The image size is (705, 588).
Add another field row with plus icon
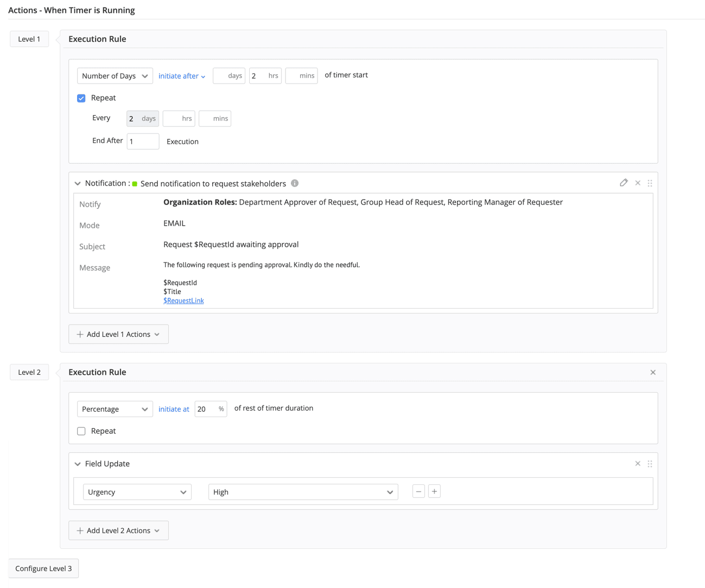tap(434, 491)
